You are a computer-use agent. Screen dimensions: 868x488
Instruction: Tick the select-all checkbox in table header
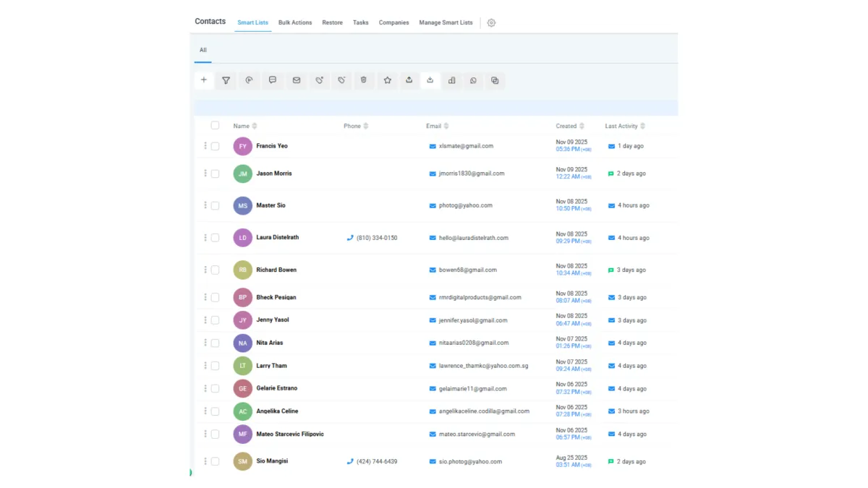pyautogui.click(x=215, y=126)
